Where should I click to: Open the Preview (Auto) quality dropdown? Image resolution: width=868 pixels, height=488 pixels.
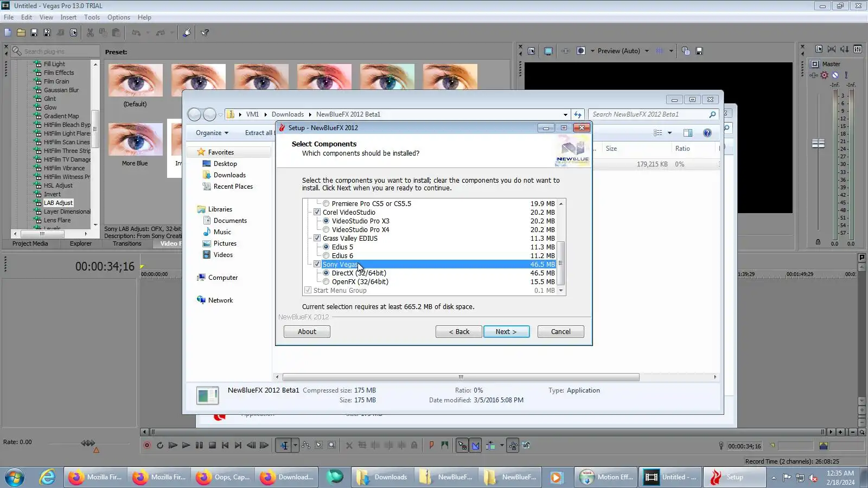(x=647, y=51)
